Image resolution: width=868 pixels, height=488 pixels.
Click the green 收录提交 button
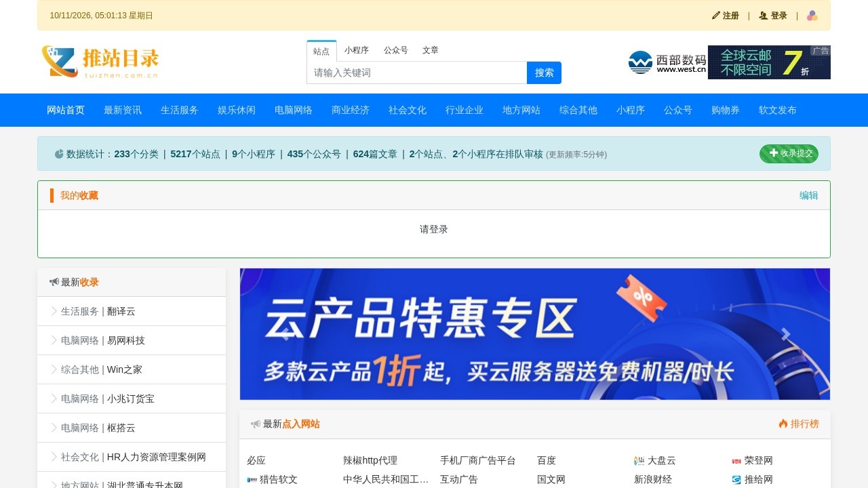789,154
